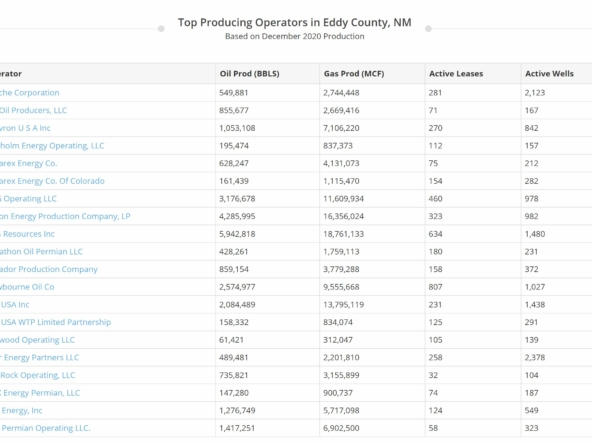
Task: Select the gas value 18,761,133
Action: (344, 234)
